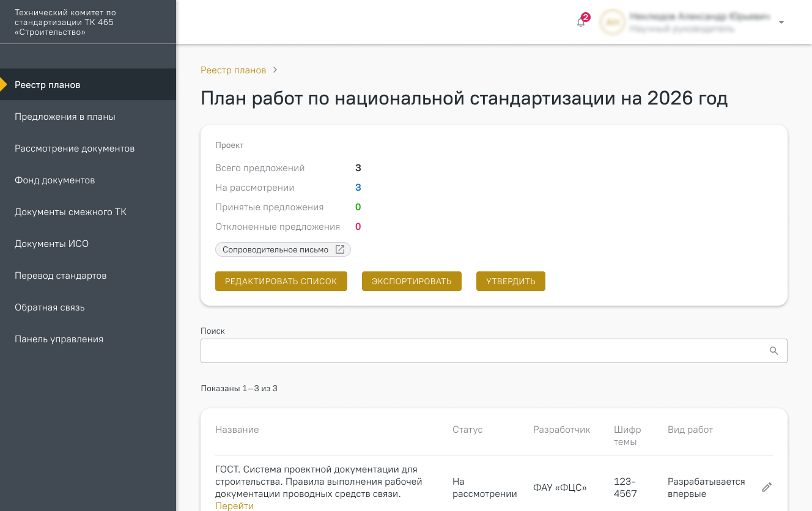Image resolution: width=812 pixels, height=511 pixels.
Task: Follow the Перейти link in the first row
Action: [x=234, y=506]
